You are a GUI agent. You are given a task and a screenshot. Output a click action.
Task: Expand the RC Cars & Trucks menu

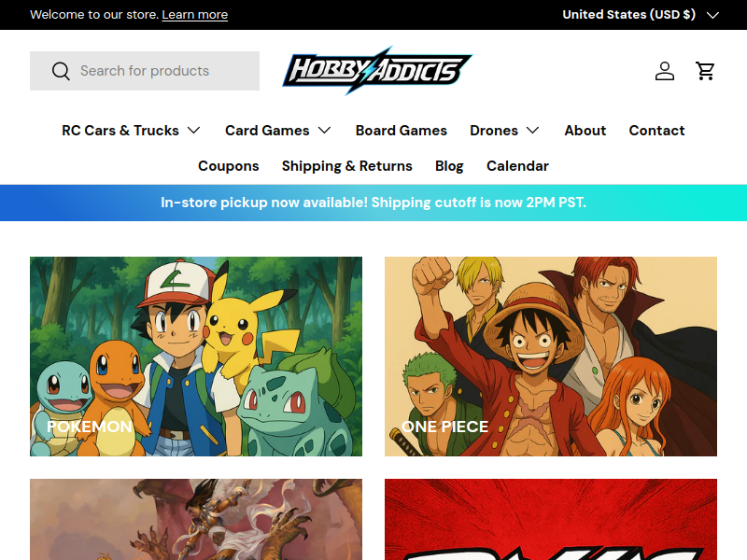pos(131,131)
